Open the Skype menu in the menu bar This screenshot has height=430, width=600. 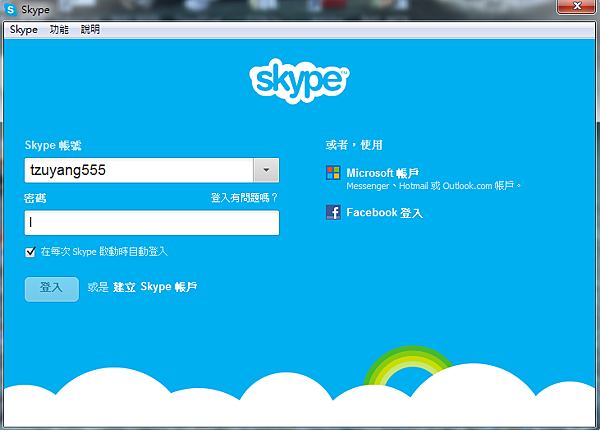tap(24, 29)
